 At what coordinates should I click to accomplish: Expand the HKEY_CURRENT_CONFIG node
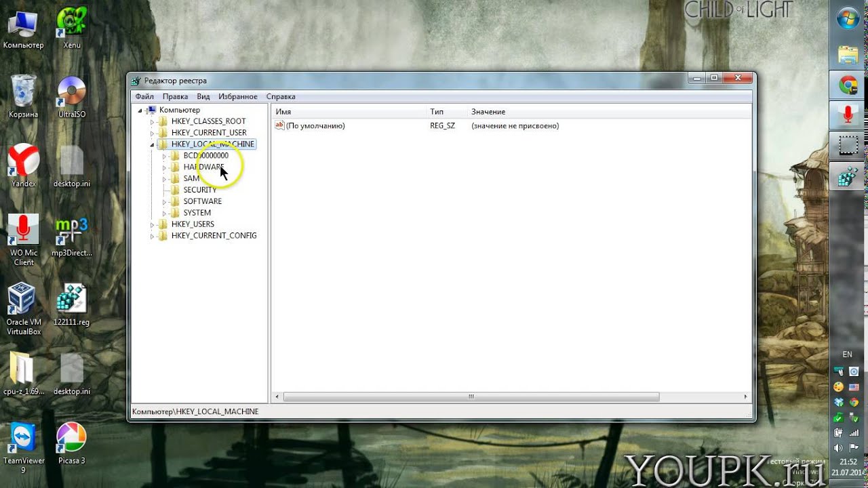pos(153,236)
